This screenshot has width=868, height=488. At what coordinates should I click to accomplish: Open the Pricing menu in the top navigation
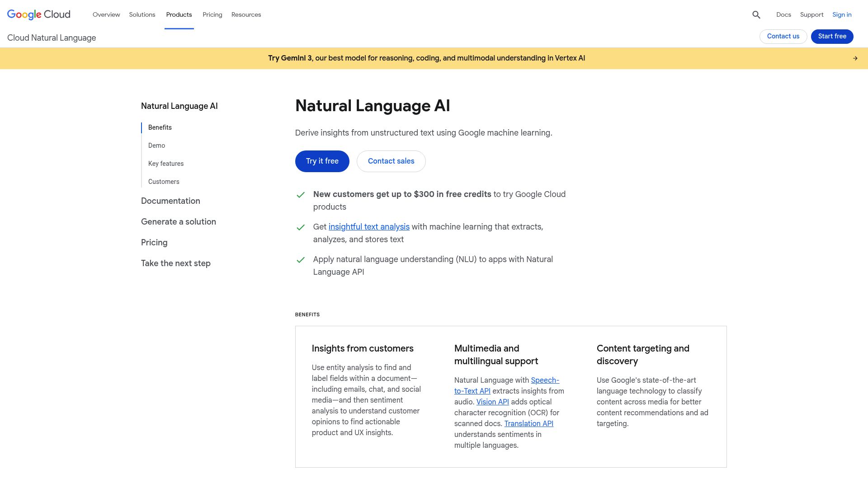pyautogui.click(x=212, y=14)
